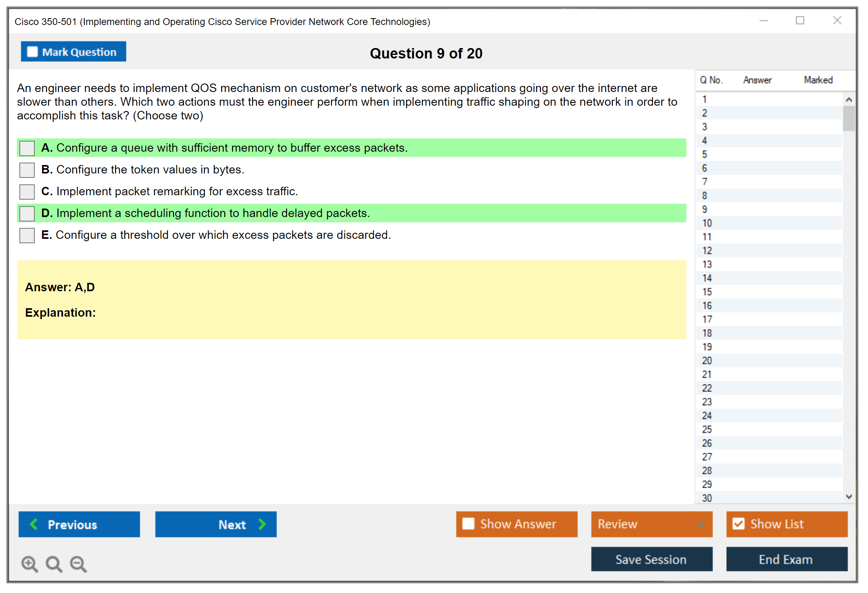Disable the Show List checkbox
Image resolution: width=868 pixels, height=593 pixels.
pos(738,524)
